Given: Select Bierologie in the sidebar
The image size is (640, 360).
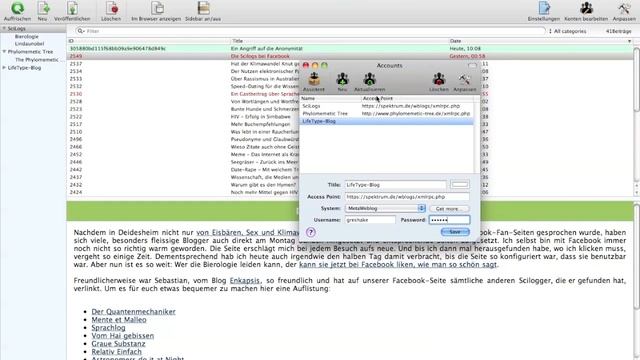Looking at the screenshot, I should (27, 36).
